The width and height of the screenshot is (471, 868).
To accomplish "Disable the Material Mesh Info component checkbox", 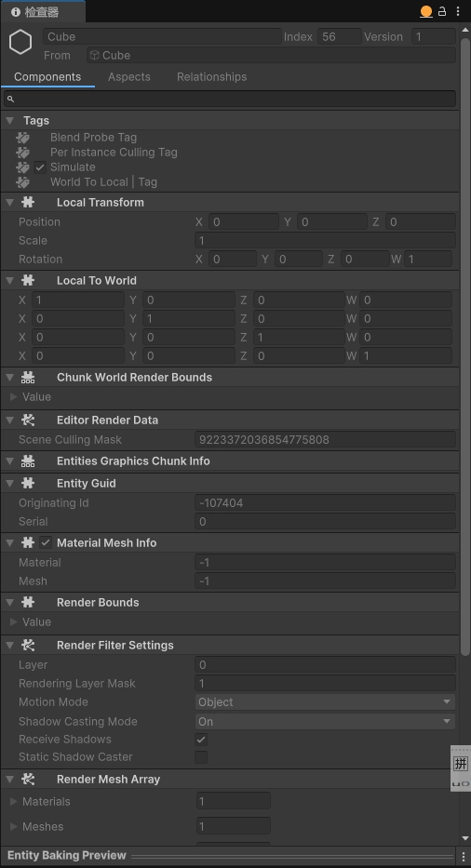I will (46, 543).
